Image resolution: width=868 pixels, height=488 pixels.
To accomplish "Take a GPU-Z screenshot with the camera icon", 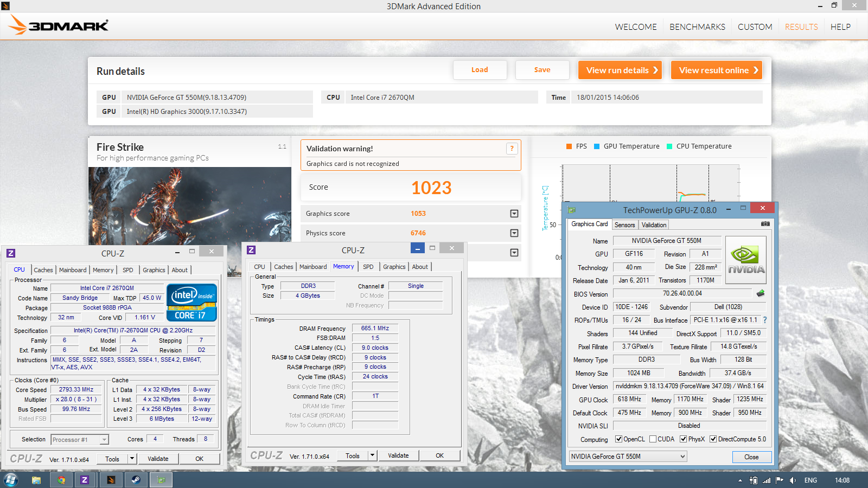I will (765, 224).
